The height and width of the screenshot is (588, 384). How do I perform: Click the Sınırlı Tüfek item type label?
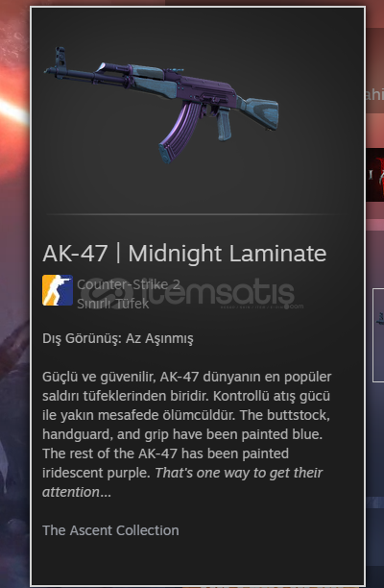coord(112,304)
